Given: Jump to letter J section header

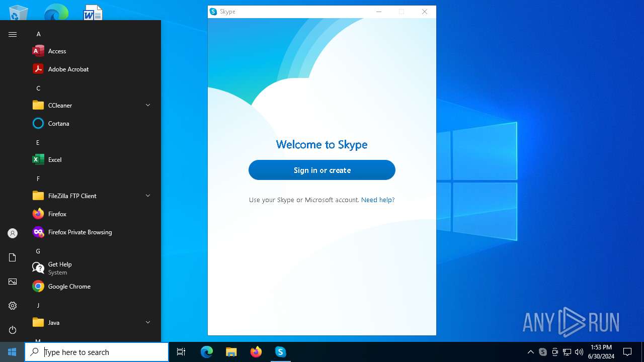Looking at the screenshot, I should (38, 305).
